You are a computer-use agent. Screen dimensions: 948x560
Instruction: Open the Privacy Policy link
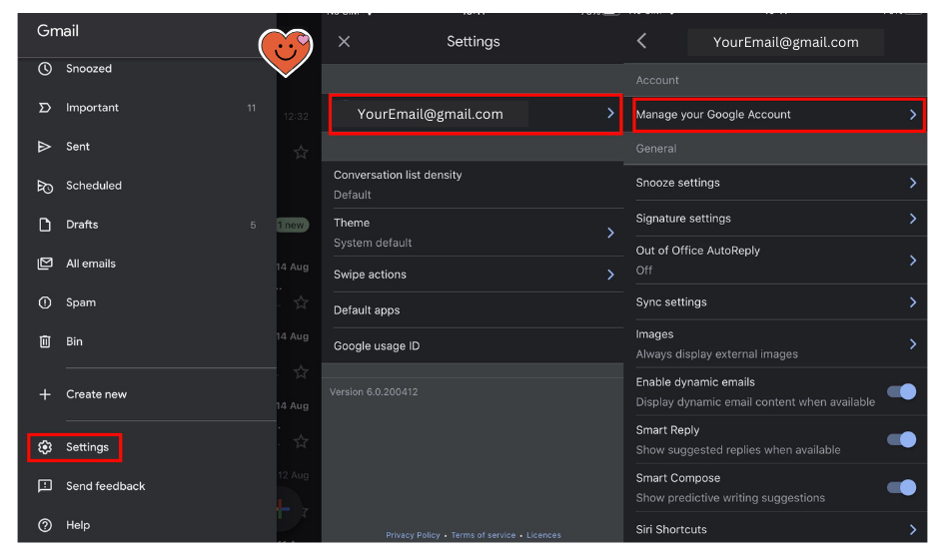[413, 535]
